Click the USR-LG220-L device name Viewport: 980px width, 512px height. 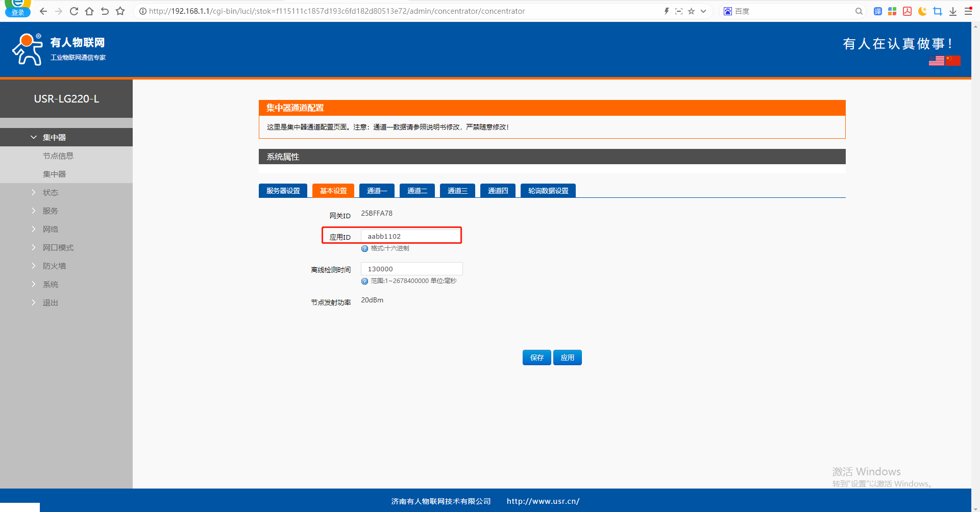[66, 99]
